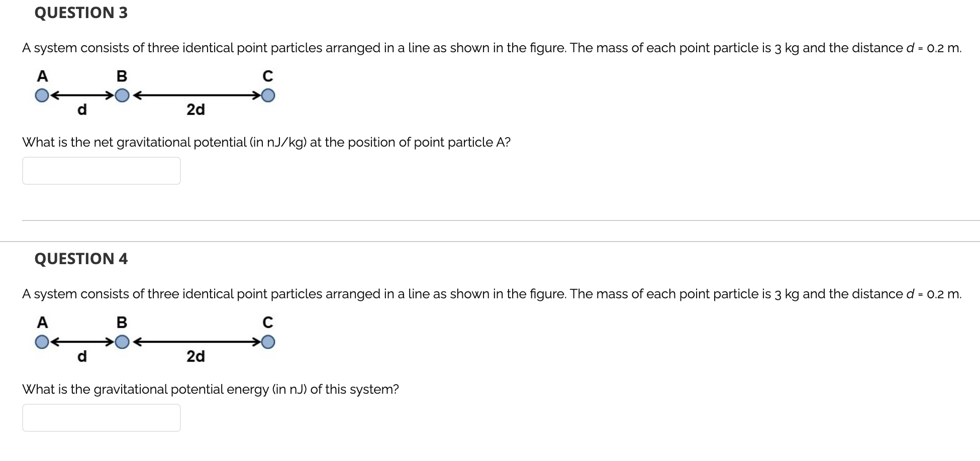Select particle A circle in Question 4 figure
980x461 pixels.
point(41,342)
